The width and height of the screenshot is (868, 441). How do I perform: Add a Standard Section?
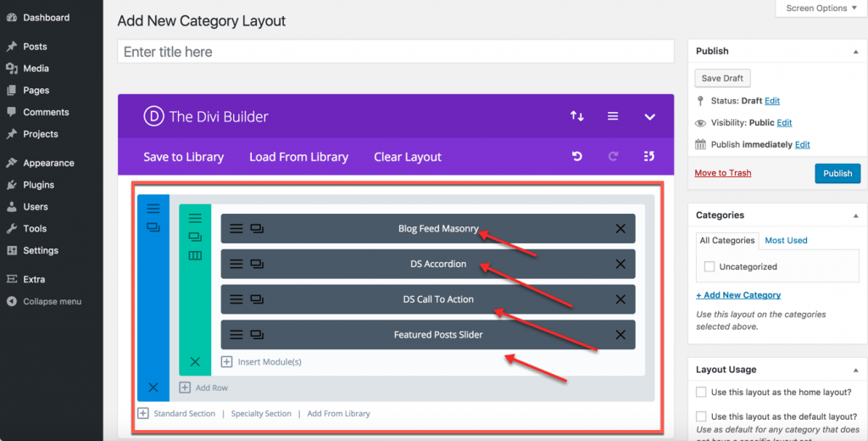click(184, 413)
